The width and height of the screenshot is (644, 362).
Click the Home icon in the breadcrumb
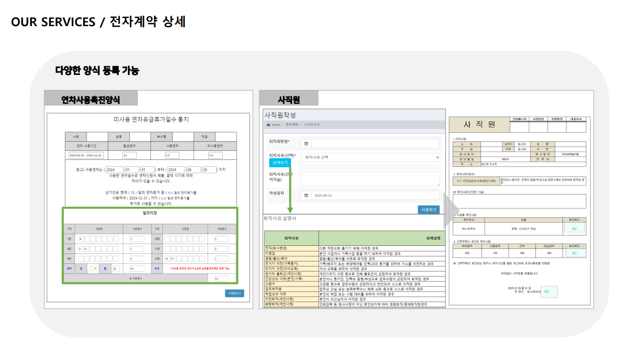(x=269, y=125)
